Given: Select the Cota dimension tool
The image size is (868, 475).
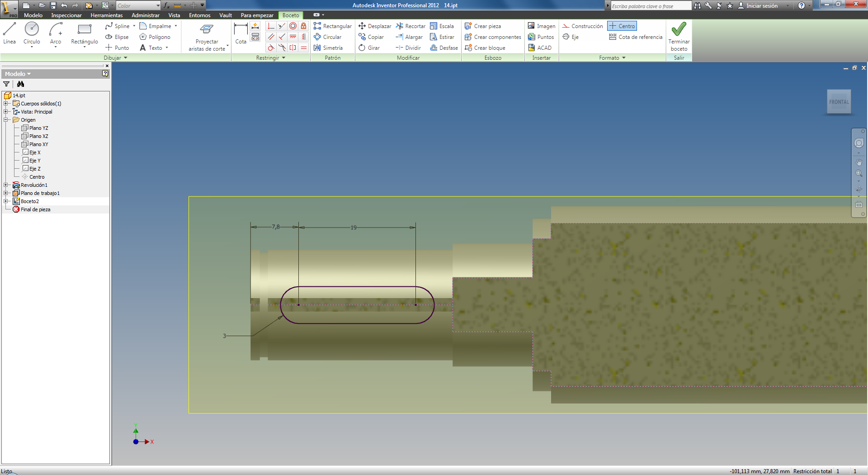Looking at the screenshot, I should 241,34.
